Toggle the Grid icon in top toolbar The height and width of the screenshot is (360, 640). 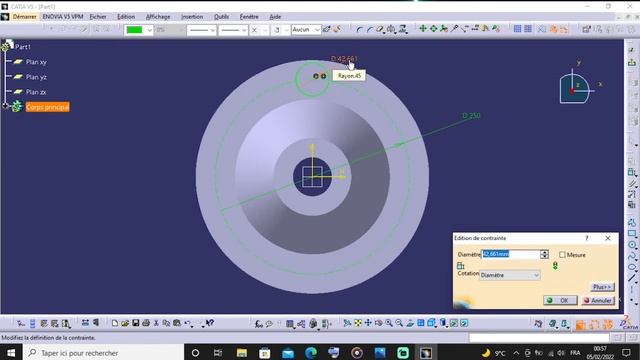pyautogui.click(x=518, y=29)
